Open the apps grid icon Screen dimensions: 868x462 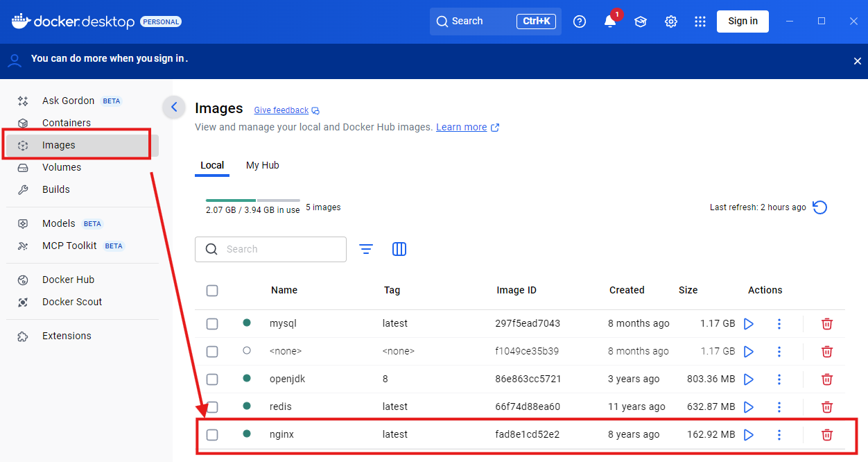coord(700,22)
